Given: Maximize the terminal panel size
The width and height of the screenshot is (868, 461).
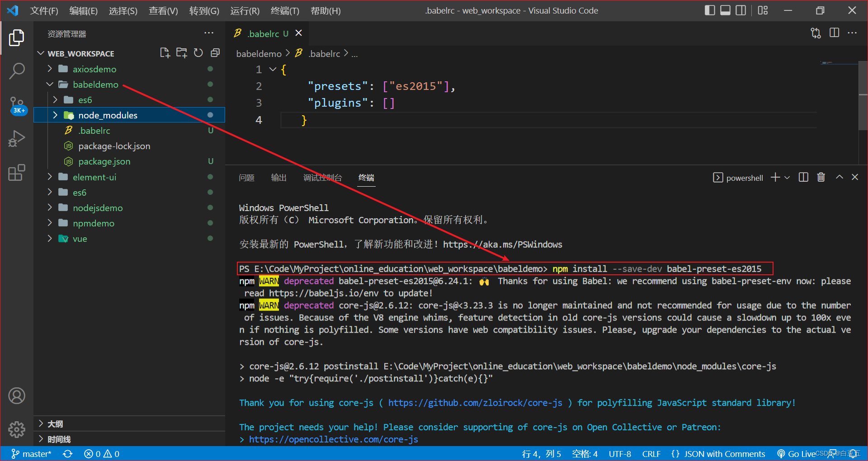Looking at the screenshot, I should click(840, 178).
